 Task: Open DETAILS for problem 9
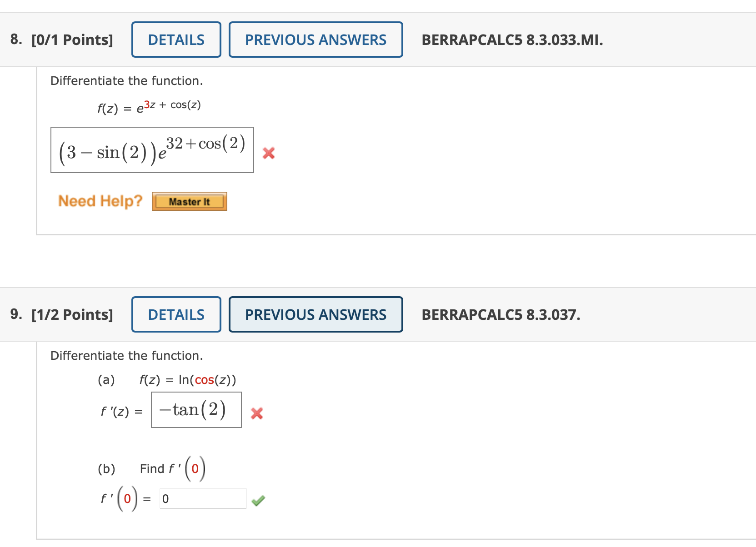176,314
